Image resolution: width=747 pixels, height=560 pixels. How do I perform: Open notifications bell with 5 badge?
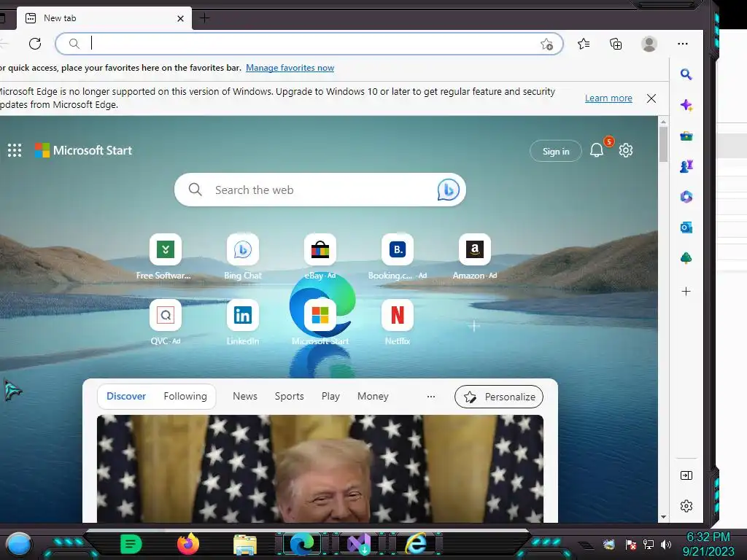(597, 150)
